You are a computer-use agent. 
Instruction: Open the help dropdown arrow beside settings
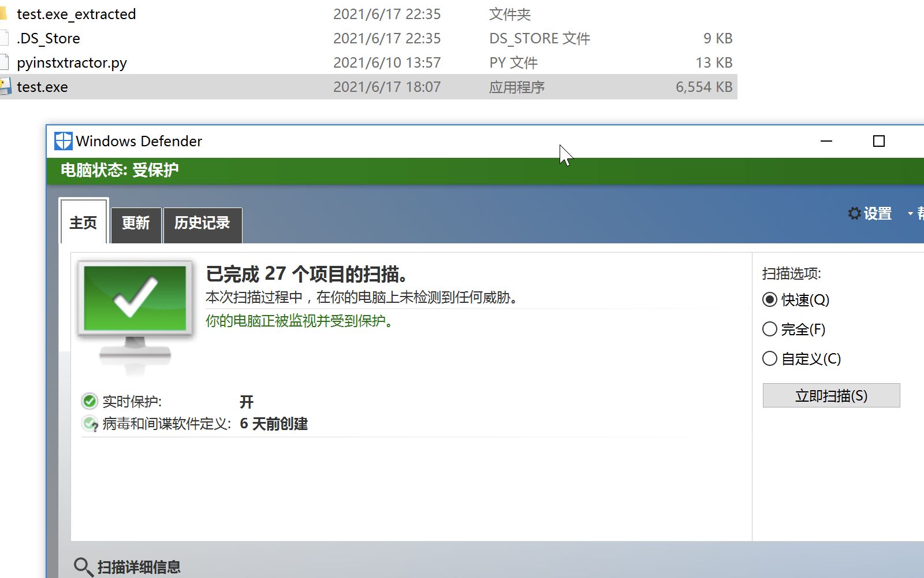point(911,214)
